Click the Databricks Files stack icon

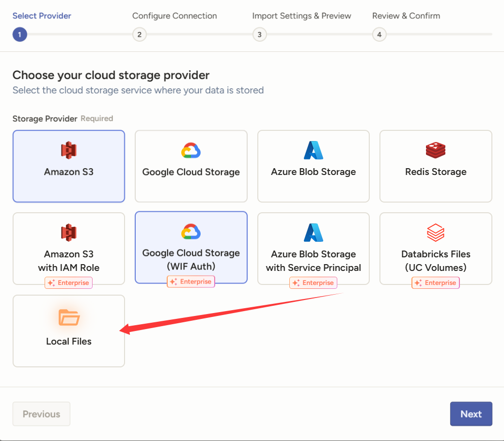point(436,233)
